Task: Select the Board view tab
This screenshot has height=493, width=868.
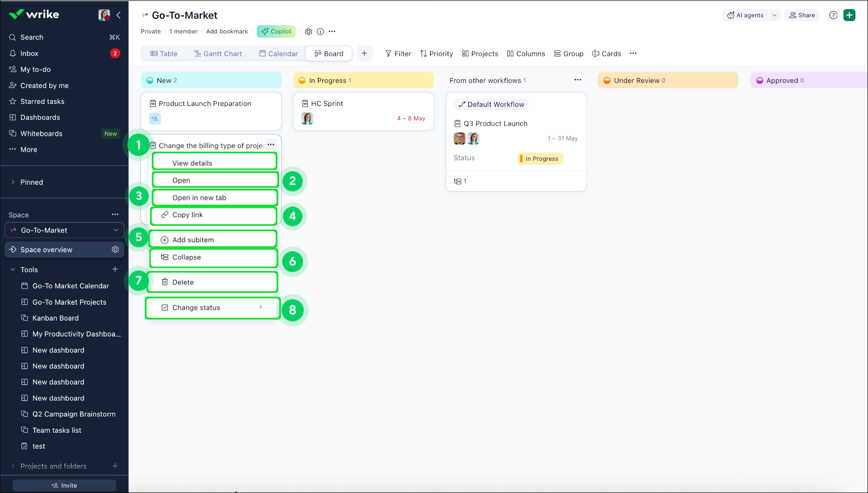Action: [x=329, y=54]
